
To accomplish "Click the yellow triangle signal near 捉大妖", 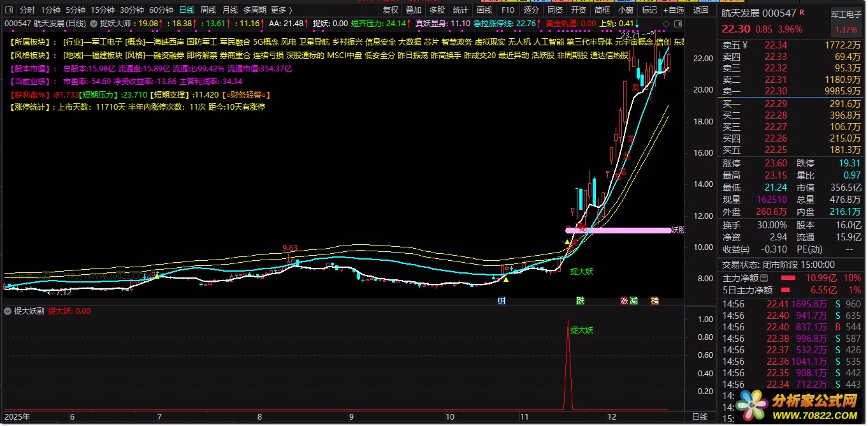I will click(x=567, y=242).
